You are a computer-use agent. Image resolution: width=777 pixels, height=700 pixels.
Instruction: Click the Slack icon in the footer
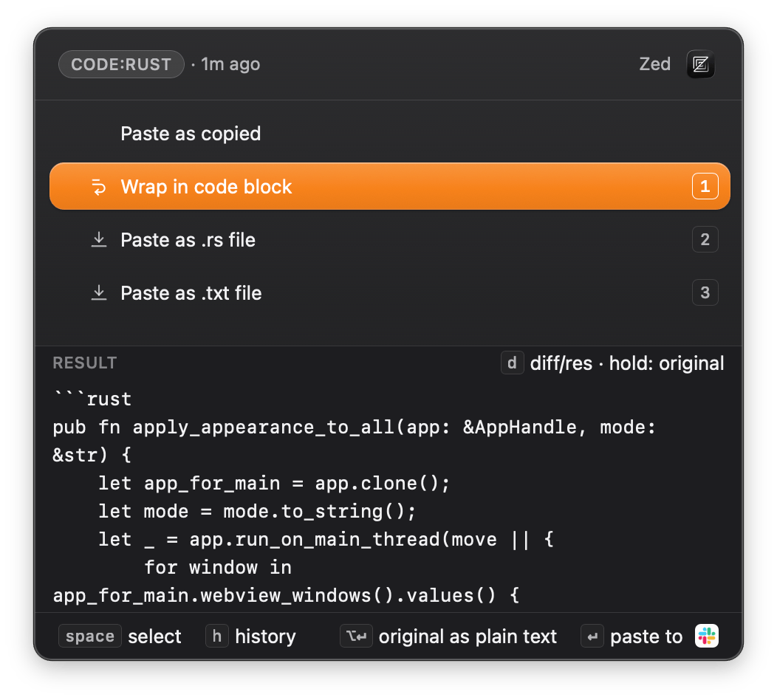[x=706, y=636]
